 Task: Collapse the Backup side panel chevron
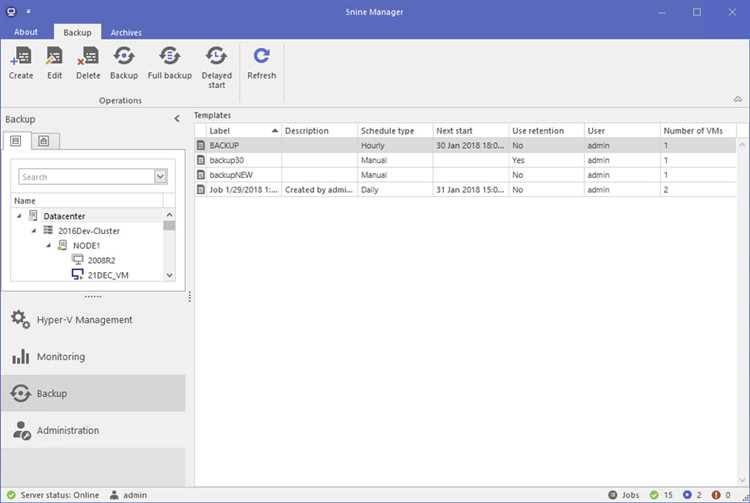point(177,119)
